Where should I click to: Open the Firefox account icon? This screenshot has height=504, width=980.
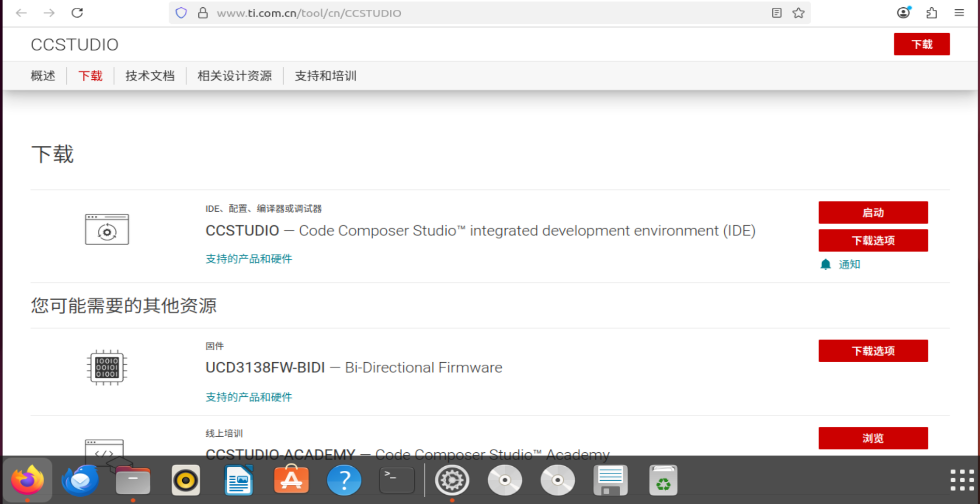click(904, 13)
